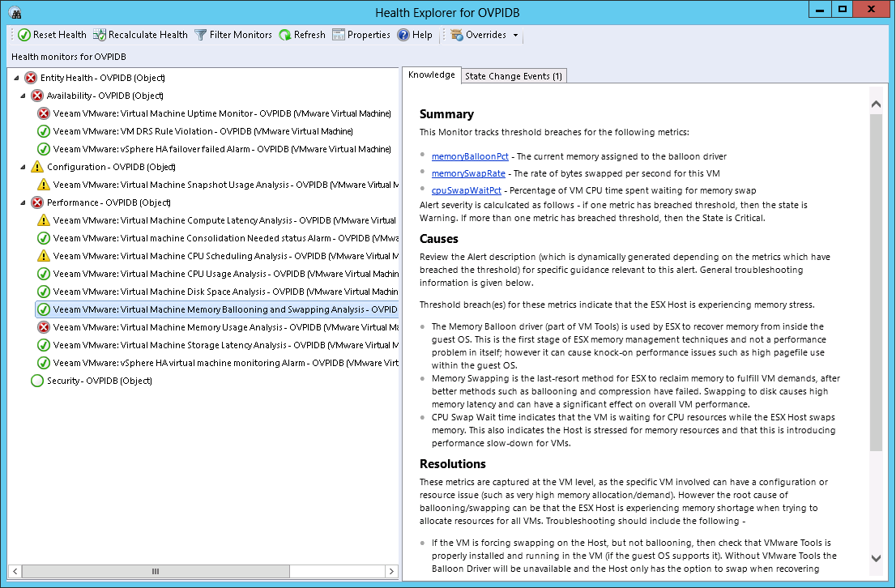The image size is (896, 588).
Task: Click the green check on Memory Ballooning and Swapping
Action: coord(44,309)
